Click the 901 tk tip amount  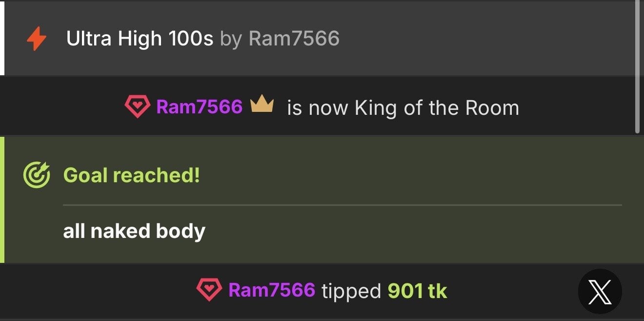coord(417,291)
